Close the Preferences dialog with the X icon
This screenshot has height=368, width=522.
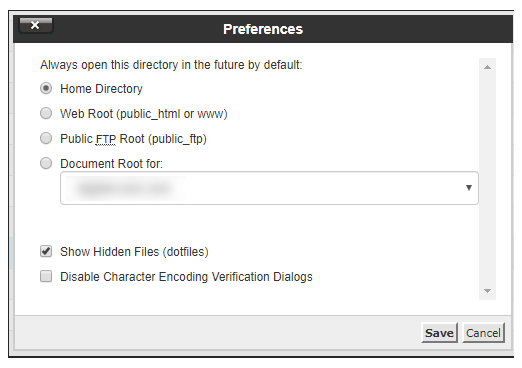tap(36, 26)
